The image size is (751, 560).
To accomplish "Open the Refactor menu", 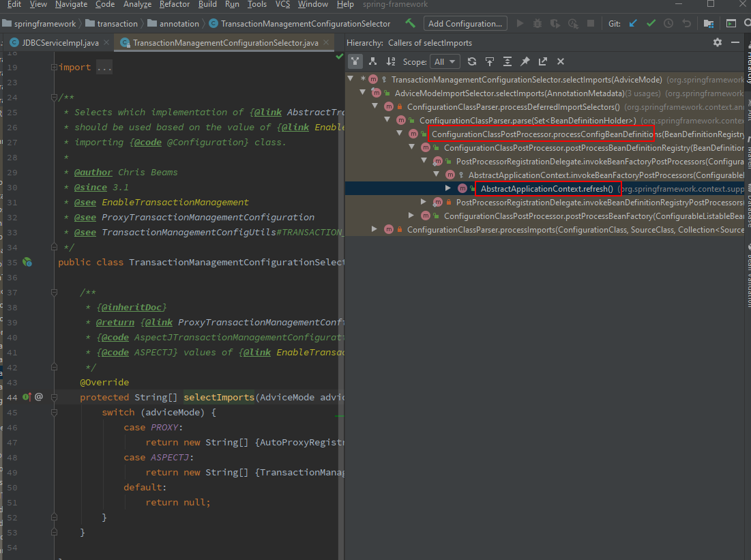I will click(175, 4).
